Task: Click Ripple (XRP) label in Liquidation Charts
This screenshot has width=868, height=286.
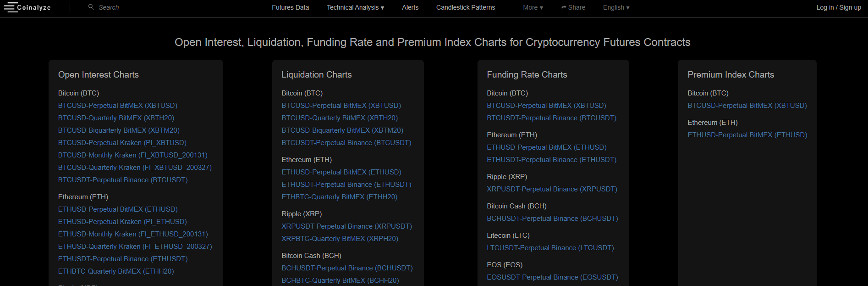Action: [x=302, y=214]
